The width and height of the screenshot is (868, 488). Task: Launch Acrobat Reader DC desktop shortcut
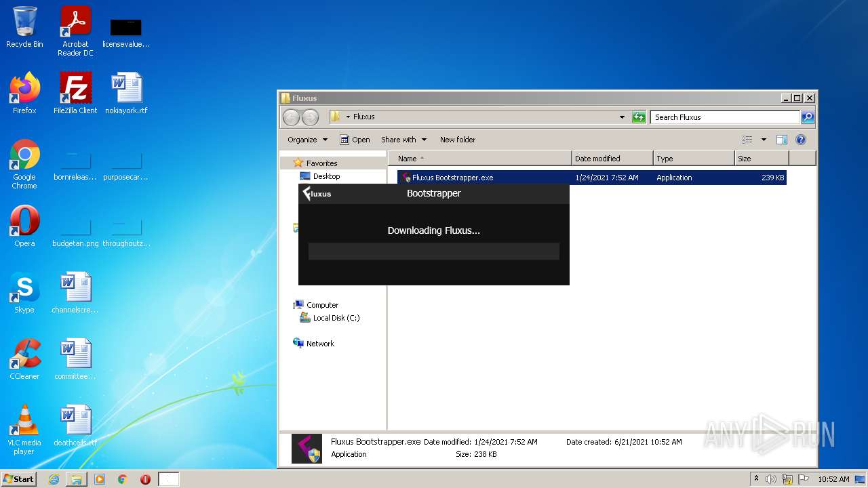75,30
